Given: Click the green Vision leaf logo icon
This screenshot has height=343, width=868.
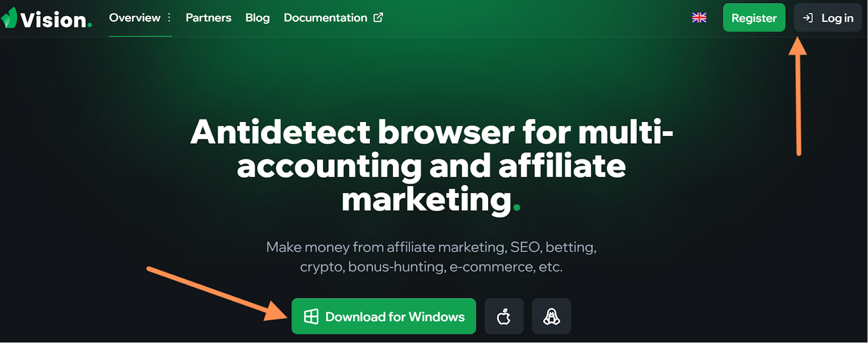Looking at the screenshot, I should coord(9,18).
